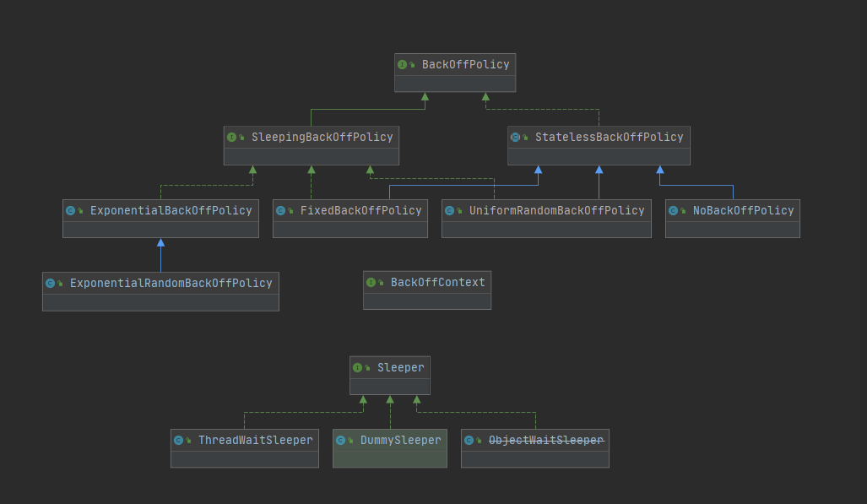Click the empty members compartment under Sleeper
Screen dimensions: 867x504
[389, 387]
